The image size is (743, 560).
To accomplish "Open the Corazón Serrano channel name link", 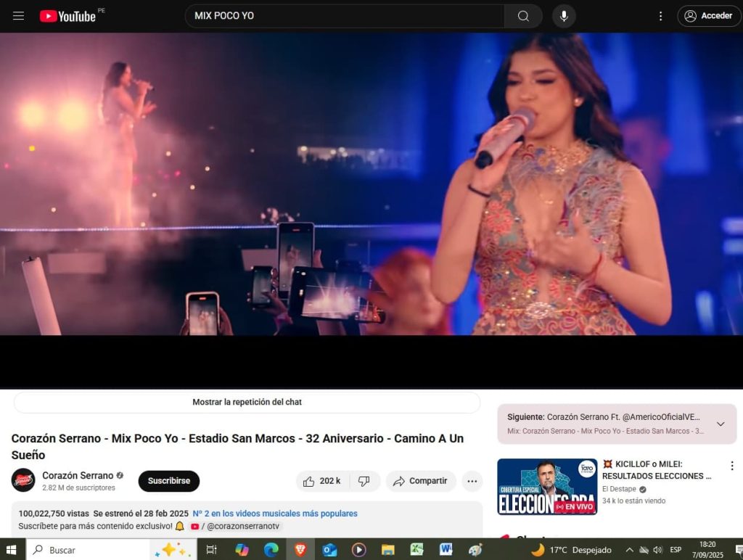I will 78,476.
